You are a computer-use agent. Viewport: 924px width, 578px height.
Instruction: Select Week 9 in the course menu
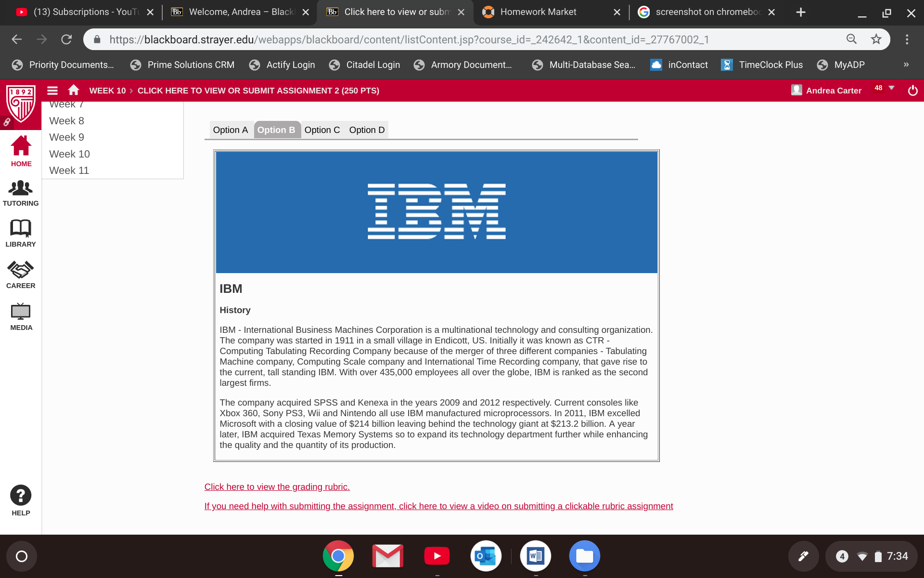click(66, 137)
